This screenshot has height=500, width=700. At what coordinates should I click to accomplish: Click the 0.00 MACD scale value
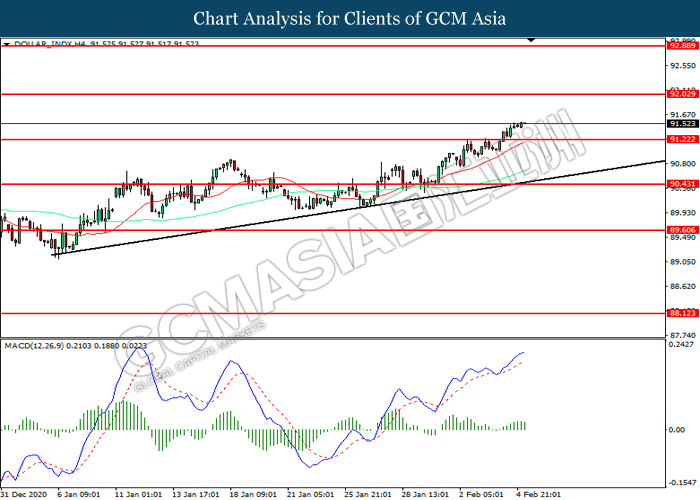click(x=677, y=429)
